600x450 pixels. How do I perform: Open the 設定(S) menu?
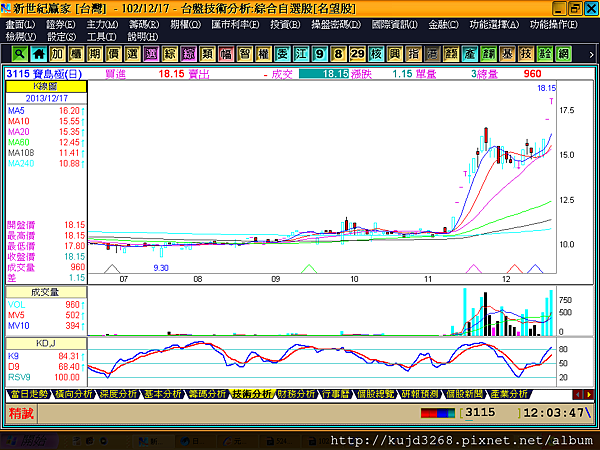pos(62,37)
